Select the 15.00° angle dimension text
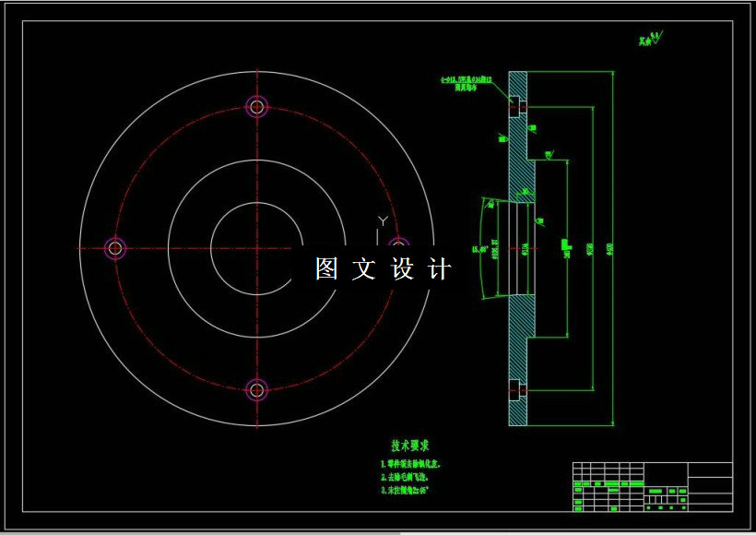756x535 pixels. click(x=478, y=249)
